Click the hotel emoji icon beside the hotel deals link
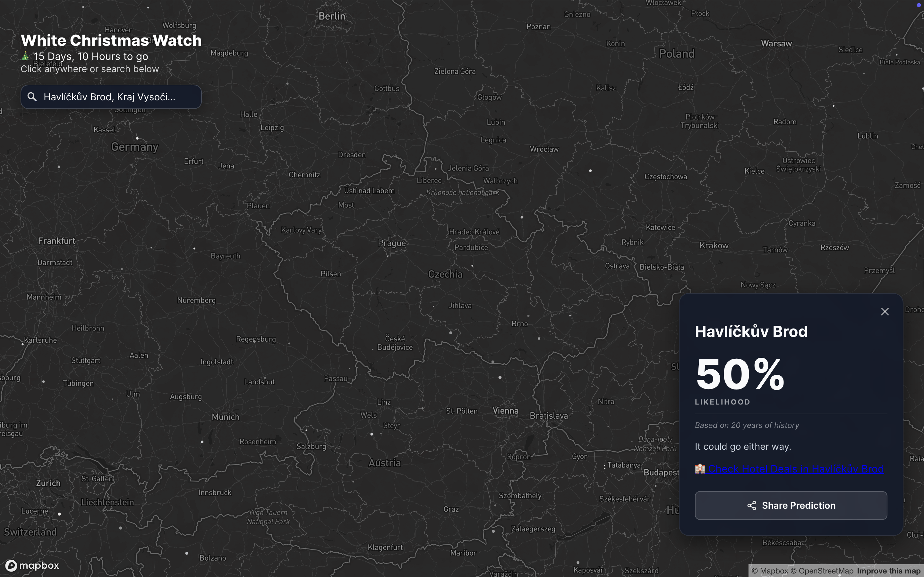This screenshot has width=924, height=577. click(700, 469)
